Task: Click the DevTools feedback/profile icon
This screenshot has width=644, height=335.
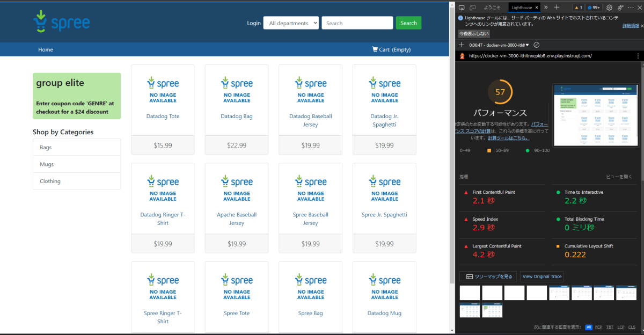Action: [620, 8]
